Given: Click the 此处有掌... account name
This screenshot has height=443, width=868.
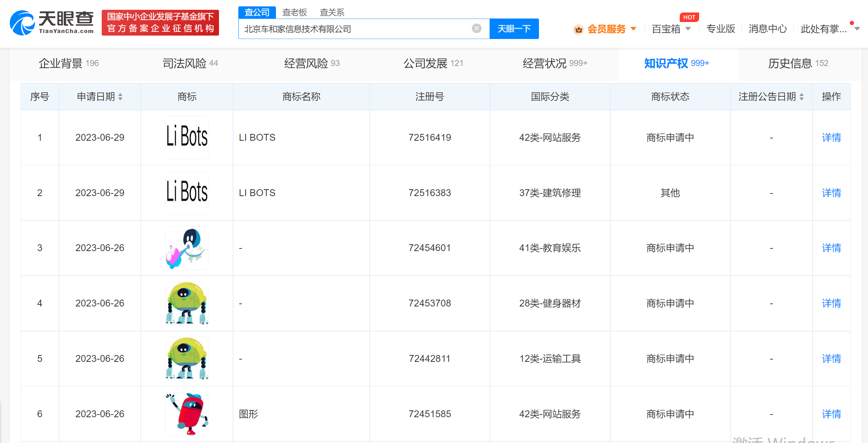Looking at the screenshot, I should click(x=824, y=29).
